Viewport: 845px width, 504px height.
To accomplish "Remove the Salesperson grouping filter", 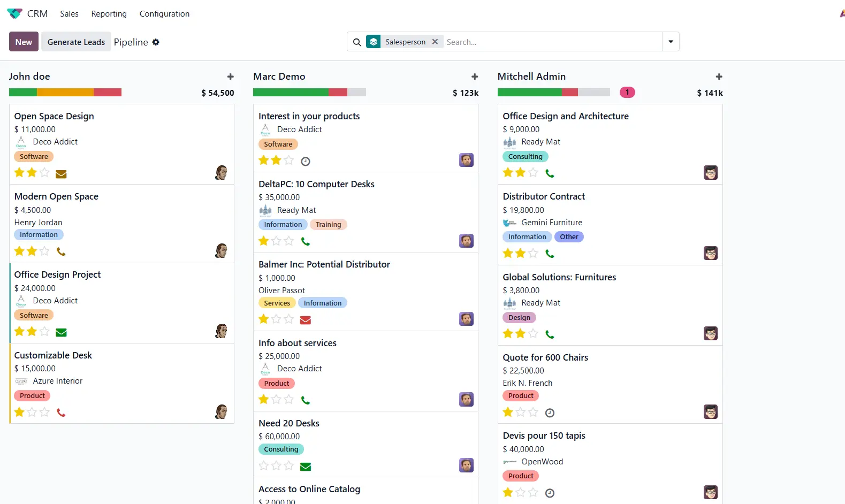I will (x=435, y=42).
